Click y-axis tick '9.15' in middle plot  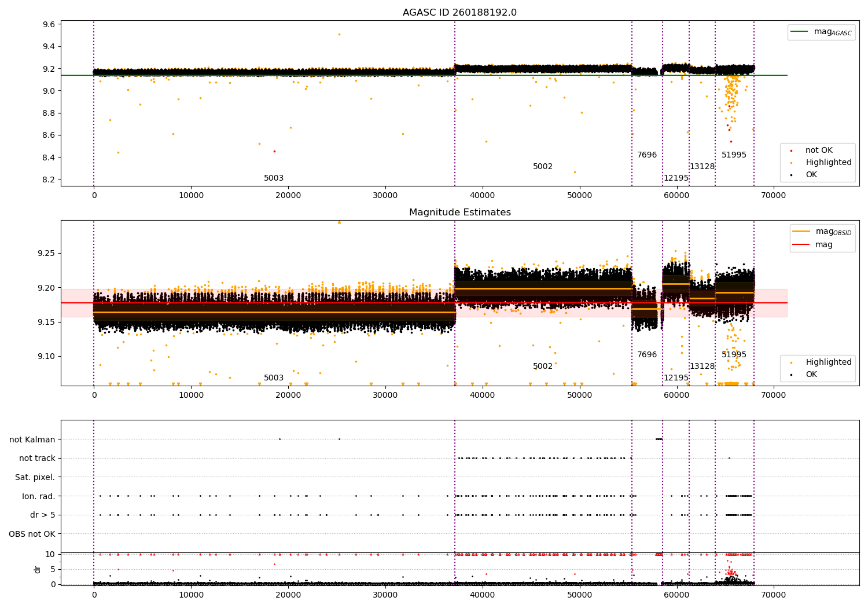[46, 322]
